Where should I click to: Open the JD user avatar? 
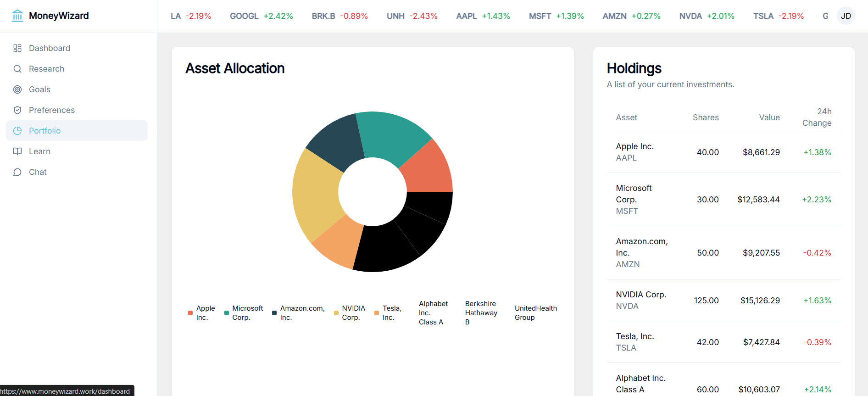coord(846,16)
